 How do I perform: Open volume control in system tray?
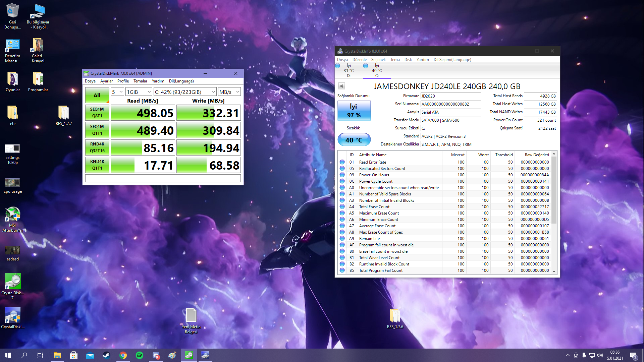tap(600, 355)
